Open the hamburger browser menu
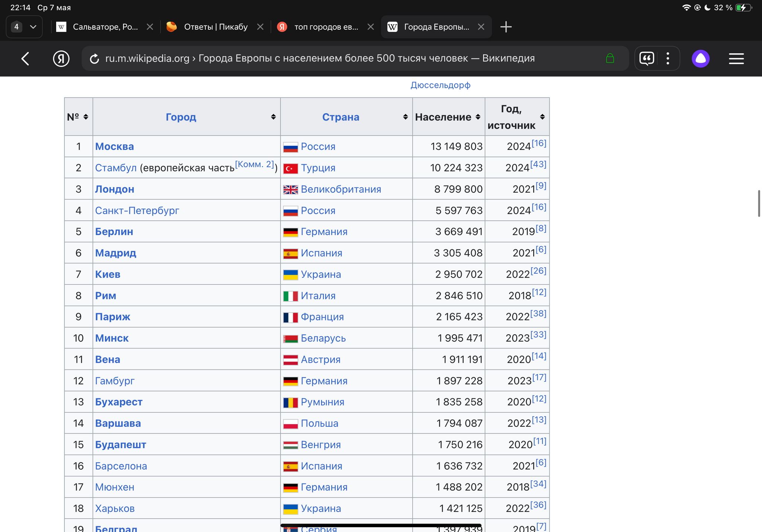The image size is (762, 532). point(736,58)
